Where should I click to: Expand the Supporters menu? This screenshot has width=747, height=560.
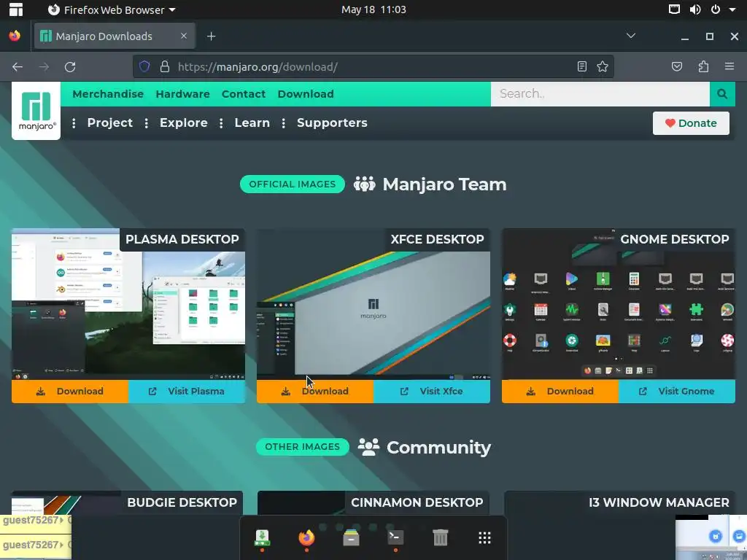pos(332,122)
